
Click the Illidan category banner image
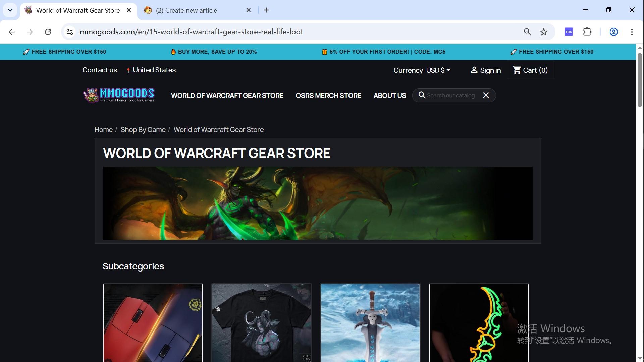tap(318, 203)
